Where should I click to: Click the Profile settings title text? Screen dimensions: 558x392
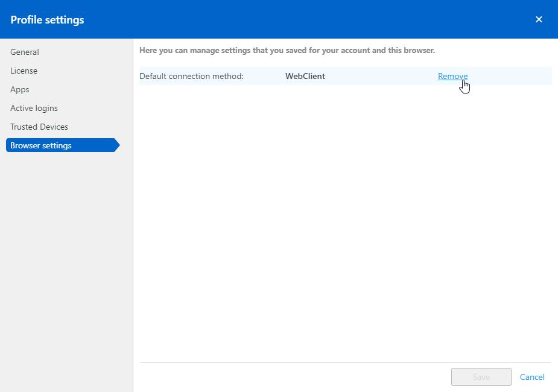47,20
